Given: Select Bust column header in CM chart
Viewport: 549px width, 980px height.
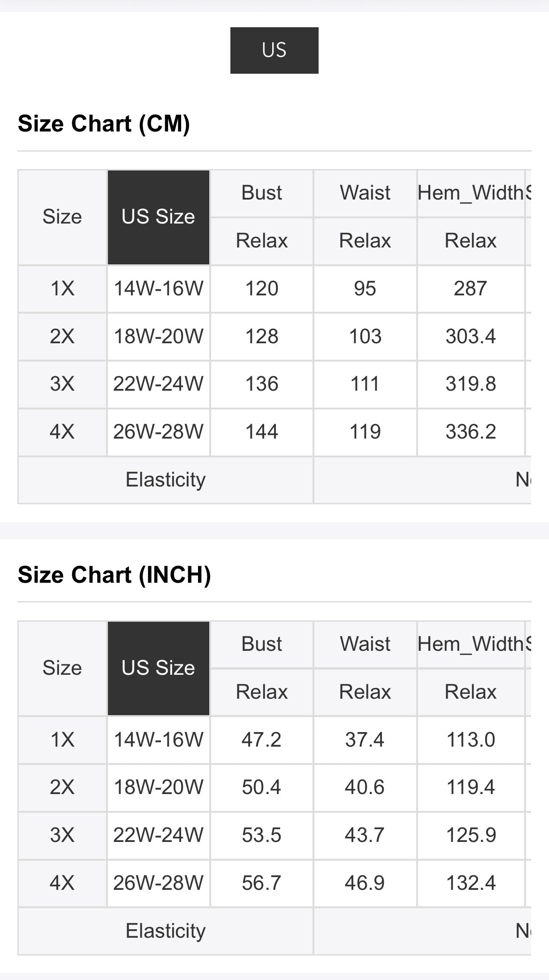Looking at the screenshot, I should point(261,193).
